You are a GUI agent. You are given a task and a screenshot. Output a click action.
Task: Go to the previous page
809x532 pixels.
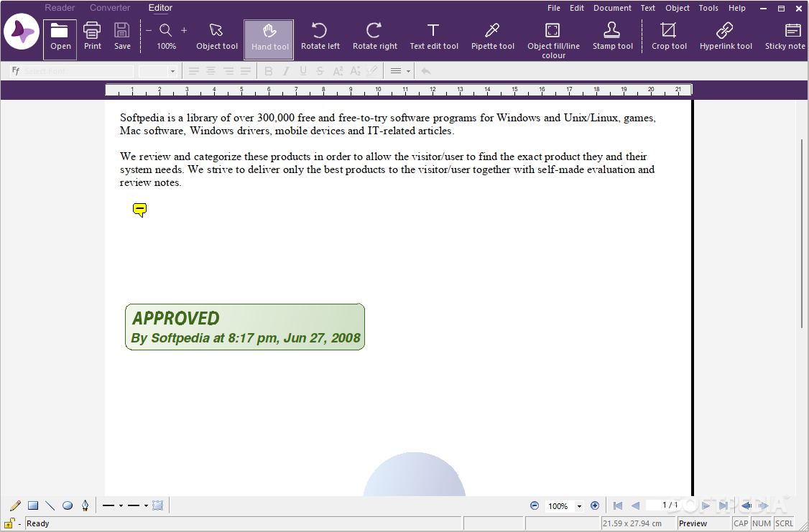click(x=636, y=505)
